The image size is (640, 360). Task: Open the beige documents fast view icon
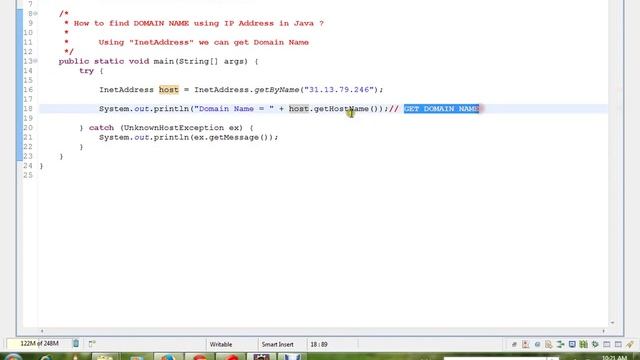pos(549,344)
